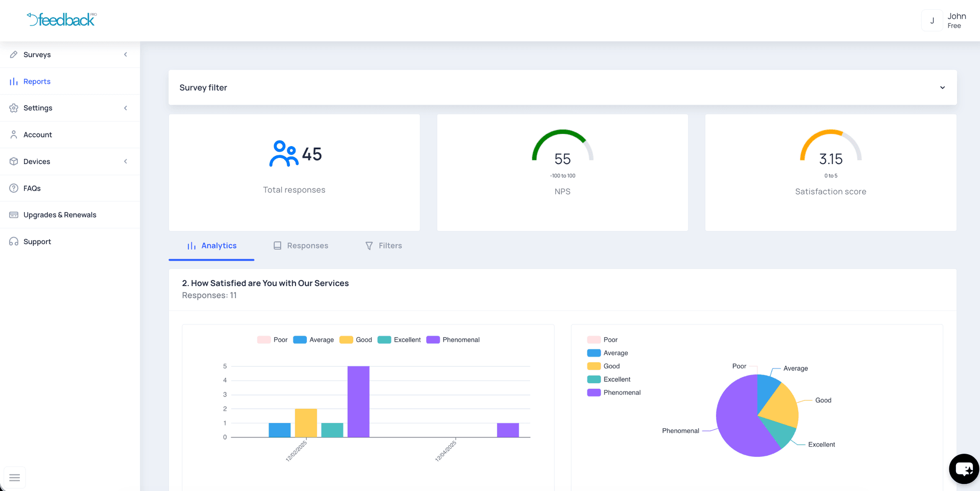Image resolution: width=980 pixels, height=491 pixels.
Task: Toggle Phenomenal series in bar chart legend
Action: coord(453,340)
